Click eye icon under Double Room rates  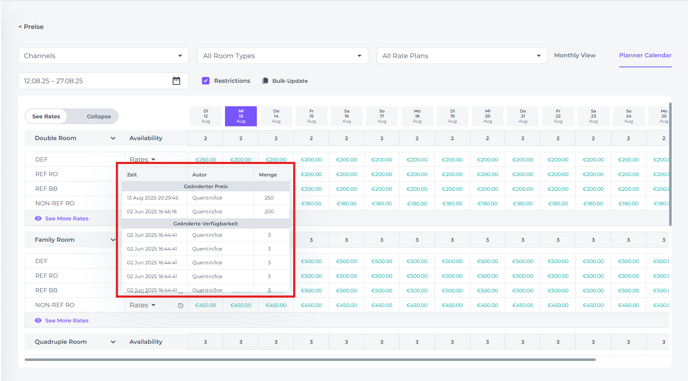click(38, 219)
